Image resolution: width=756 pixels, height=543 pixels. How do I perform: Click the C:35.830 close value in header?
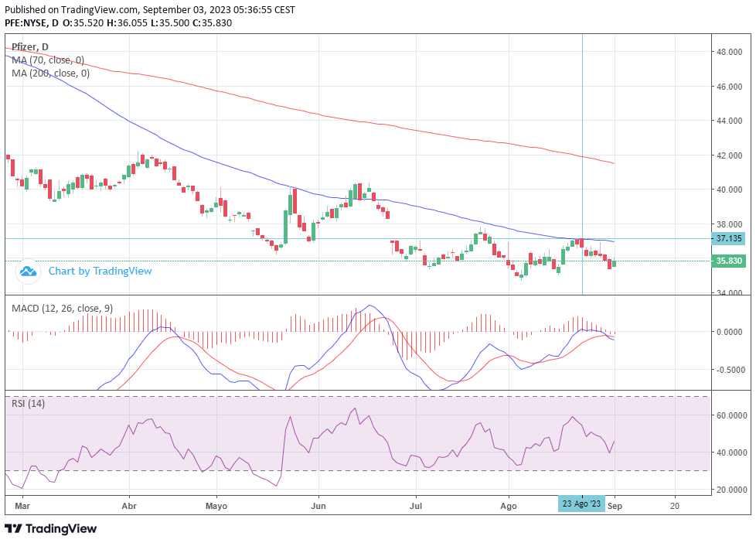(x=212, y=22)
